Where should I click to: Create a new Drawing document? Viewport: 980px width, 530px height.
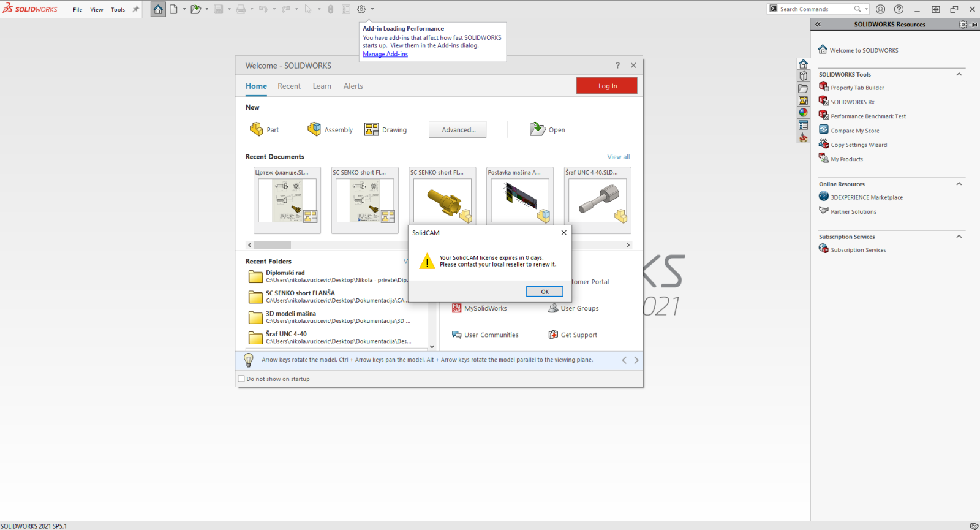click(x=385, y=130)
